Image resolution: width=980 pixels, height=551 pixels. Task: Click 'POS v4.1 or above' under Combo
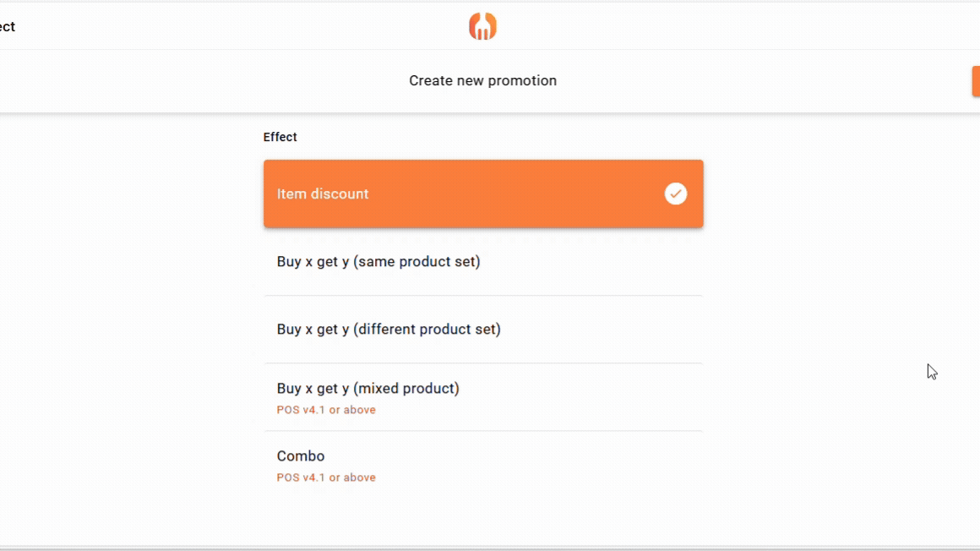(326, 477)
